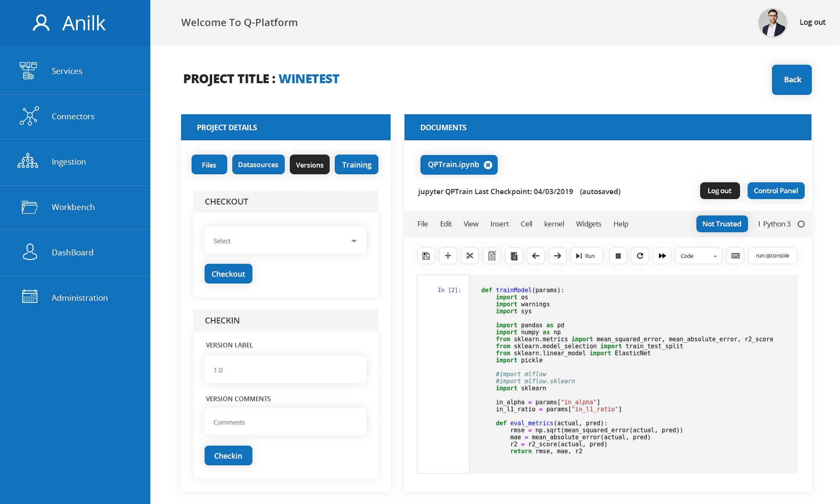Toggle the Not Trusted notebook status
This screenshot has width=840, height=504.
(722, 224)
